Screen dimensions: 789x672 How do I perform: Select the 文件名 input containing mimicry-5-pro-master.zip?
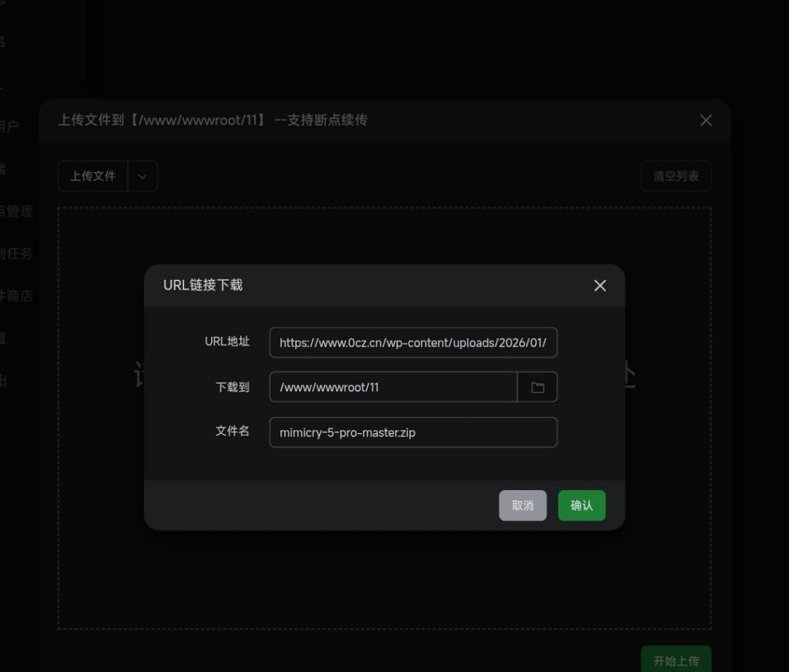413,432
